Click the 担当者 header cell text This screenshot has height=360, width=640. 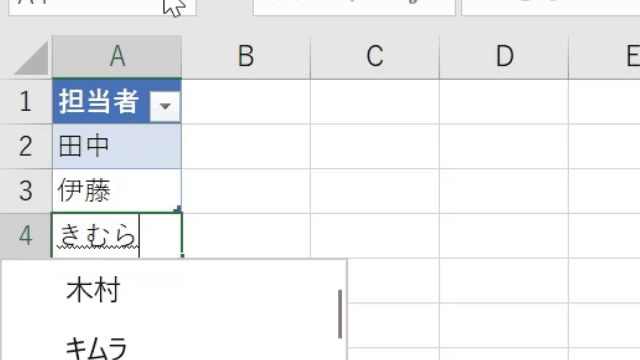tap(99, 101)
